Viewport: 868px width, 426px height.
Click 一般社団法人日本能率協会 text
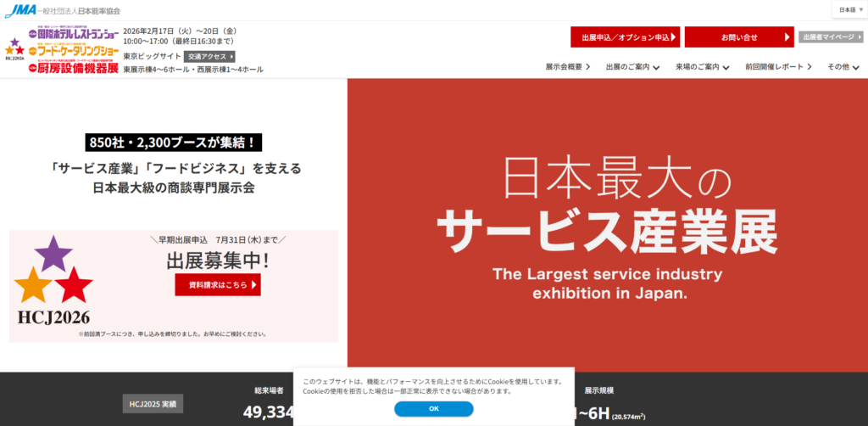(81, 10)
